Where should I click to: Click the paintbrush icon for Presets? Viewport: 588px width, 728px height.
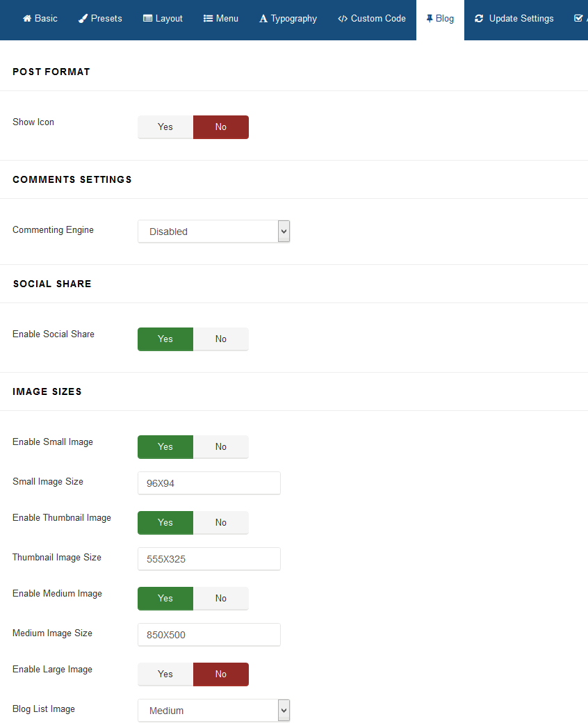pos(83,19)
